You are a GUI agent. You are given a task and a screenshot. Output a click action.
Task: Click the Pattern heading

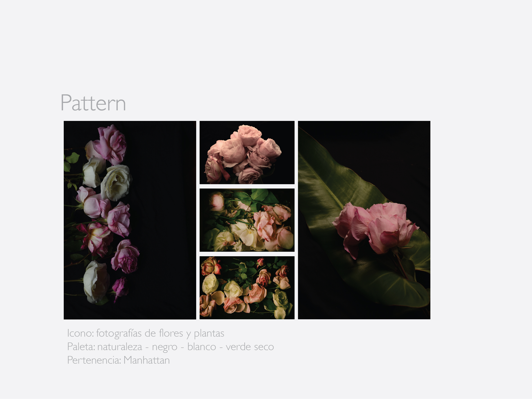pyautogui.click(x=93, y=103)
